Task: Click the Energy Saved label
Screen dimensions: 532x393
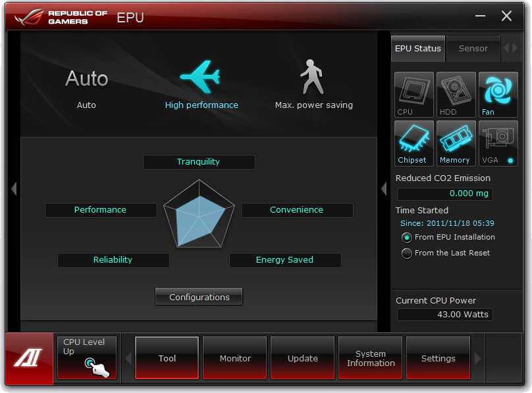Action: (x=285, y=260)
